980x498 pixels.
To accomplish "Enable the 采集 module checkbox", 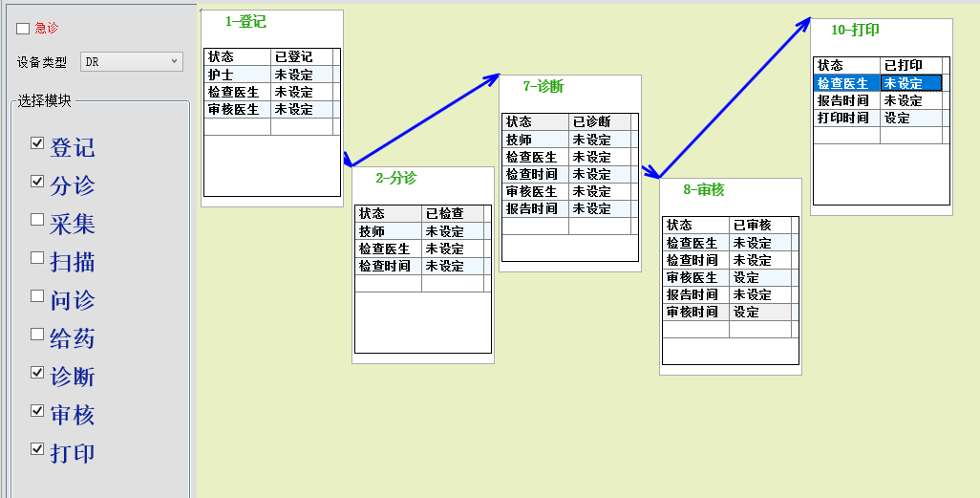I will [37, 220].
